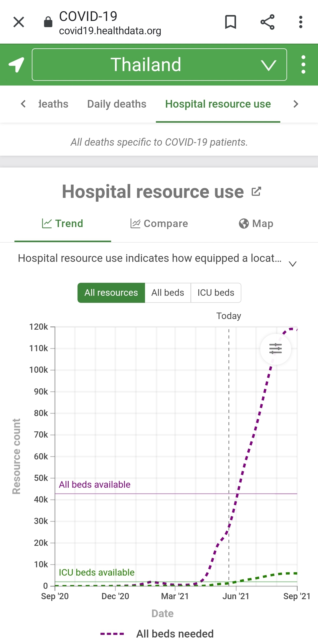Switch chart to All beds
Viewport: 318px width, 644px height.
tap(168, 293)
